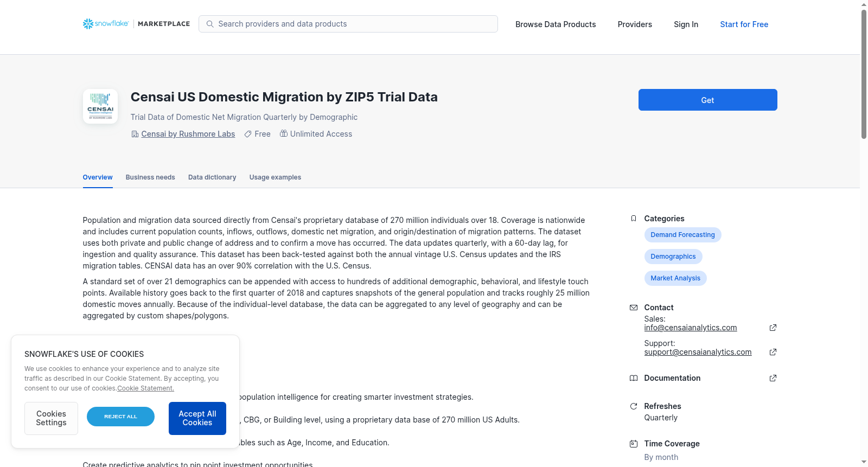
Task: Click the Free price tag icon
Action: (x=248, y=134)
